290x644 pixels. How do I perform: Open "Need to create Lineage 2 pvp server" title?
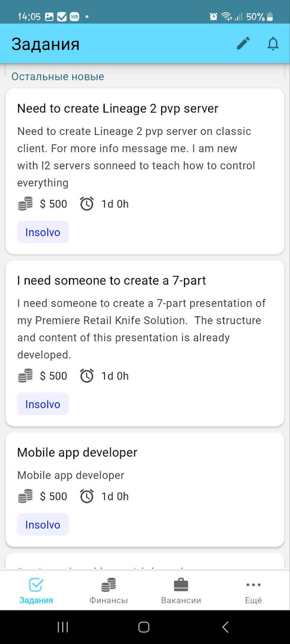[x=118, y=109]
